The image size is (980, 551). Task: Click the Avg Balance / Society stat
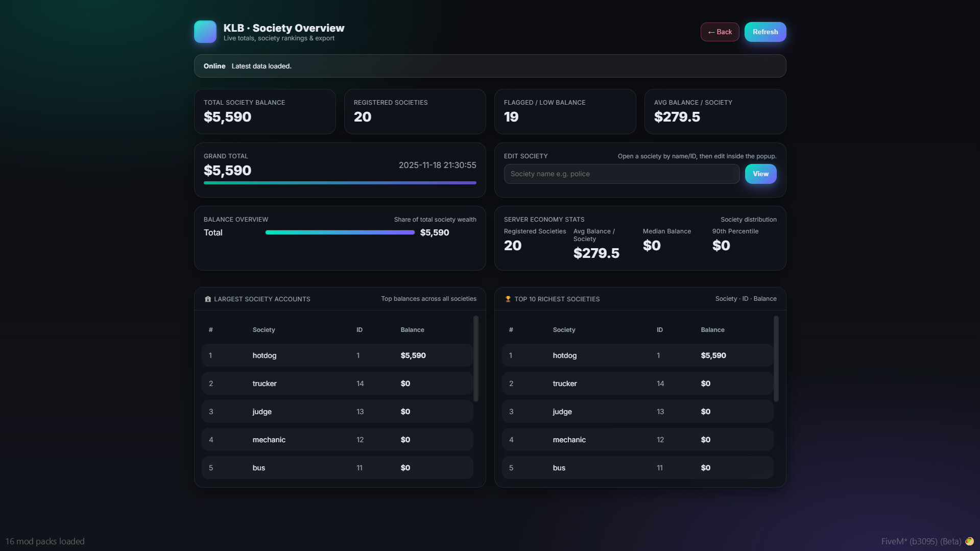coord(715,111)
